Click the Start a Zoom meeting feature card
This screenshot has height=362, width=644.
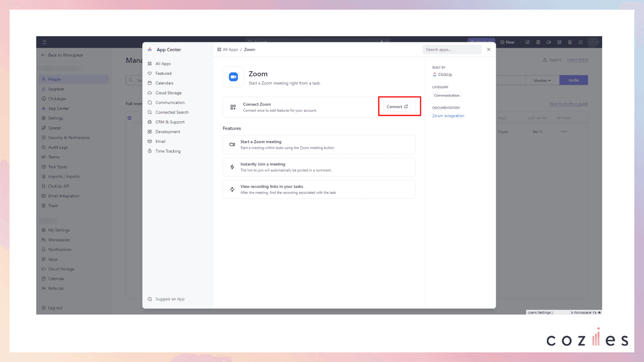pos(319,144)
